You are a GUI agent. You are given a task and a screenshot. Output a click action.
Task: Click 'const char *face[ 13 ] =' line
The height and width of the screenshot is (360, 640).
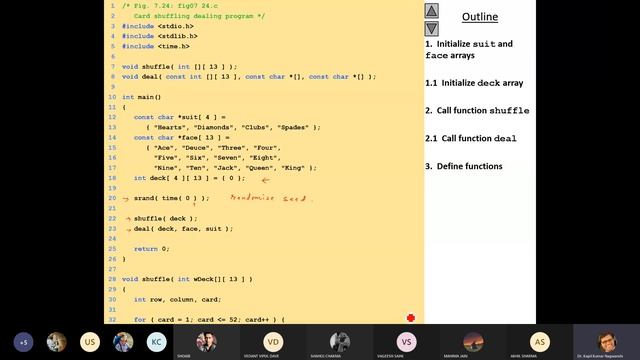[x=182, y=138]
